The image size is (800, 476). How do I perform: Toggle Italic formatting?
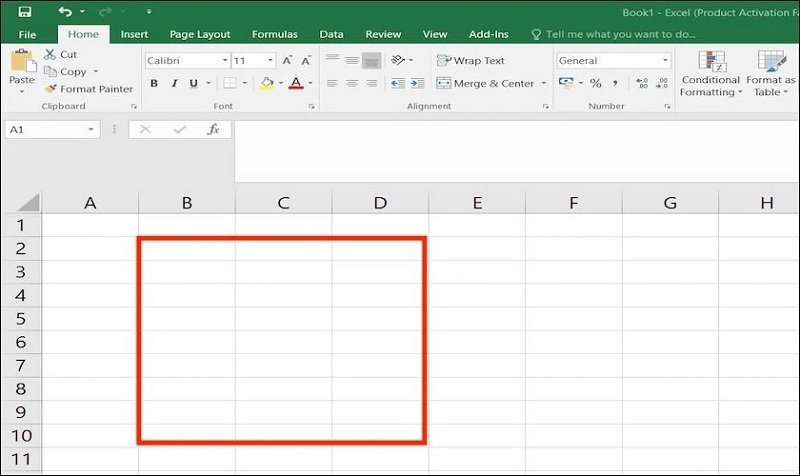[x=176, y=84]
